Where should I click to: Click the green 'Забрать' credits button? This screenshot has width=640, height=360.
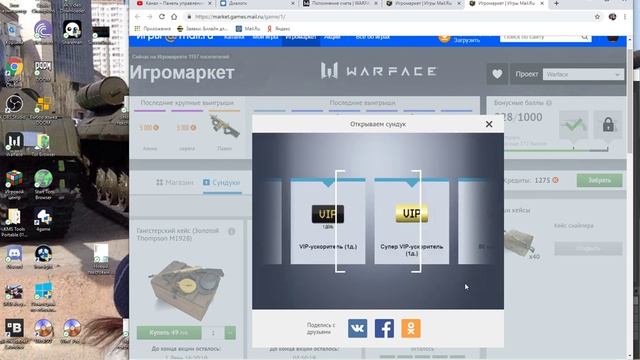(x=600, y=180)
